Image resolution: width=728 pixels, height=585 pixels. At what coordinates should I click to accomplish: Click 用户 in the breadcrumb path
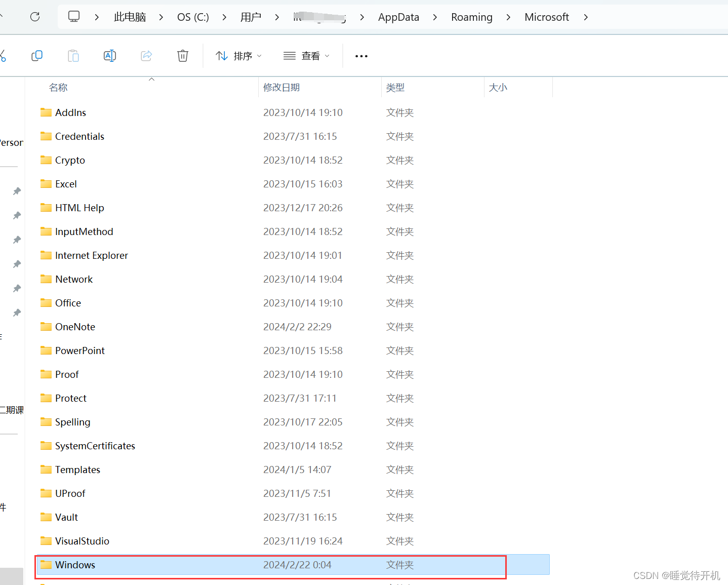coord(251,17)
